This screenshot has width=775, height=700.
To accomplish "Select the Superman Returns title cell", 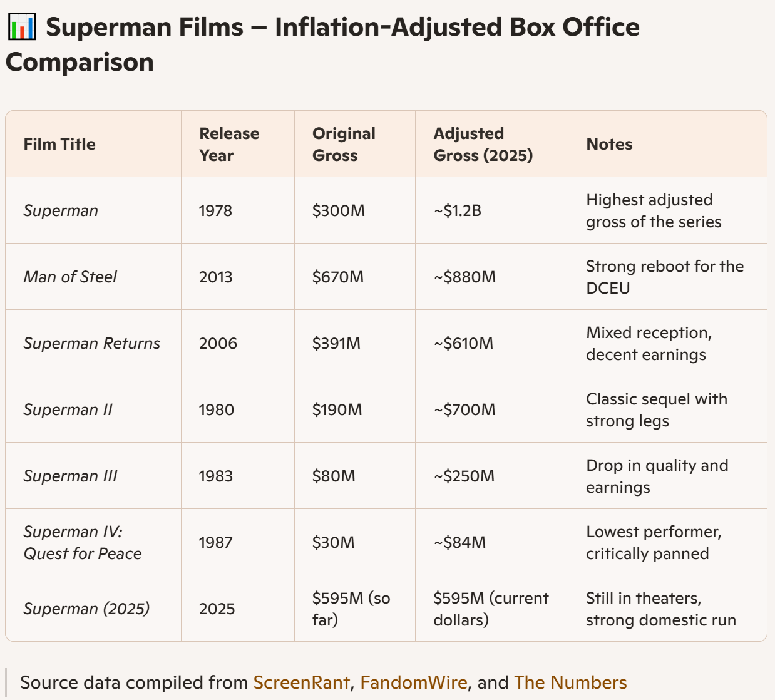I will (x=93, y=343).
